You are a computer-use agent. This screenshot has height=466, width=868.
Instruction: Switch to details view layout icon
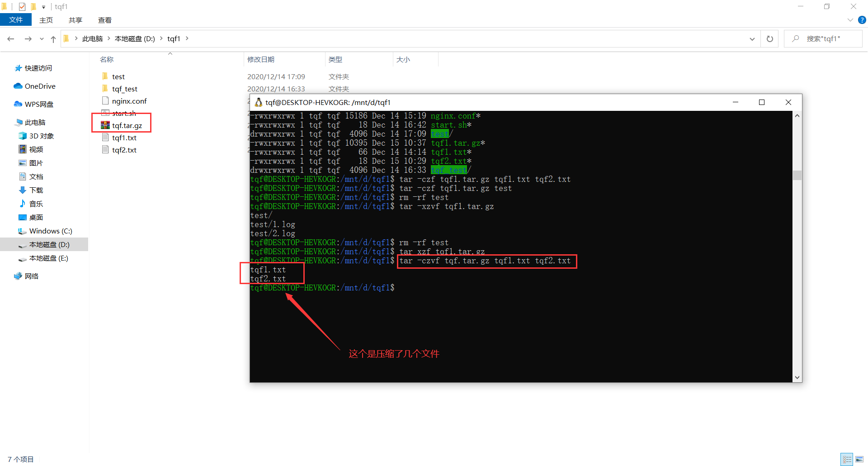[847, 459]
